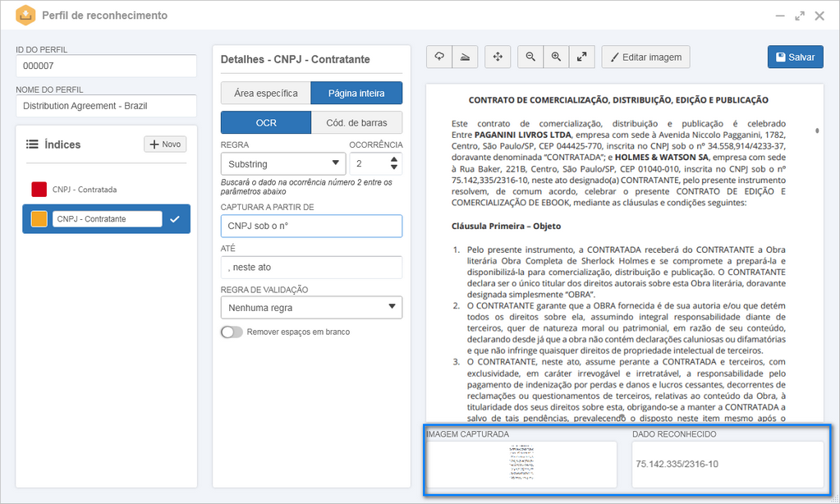Zoom out on the document image

tap(530, 57)
